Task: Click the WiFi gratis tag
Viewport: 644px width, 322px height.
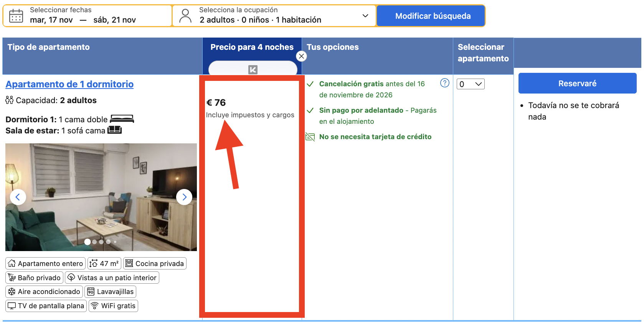Action: [113, 306]
